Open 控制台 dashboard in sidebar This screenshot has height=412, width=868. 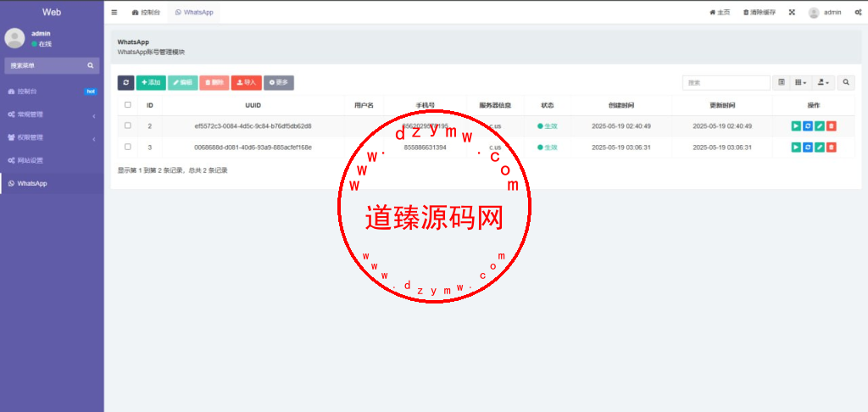pyautogui.click(x=52, y=92)
